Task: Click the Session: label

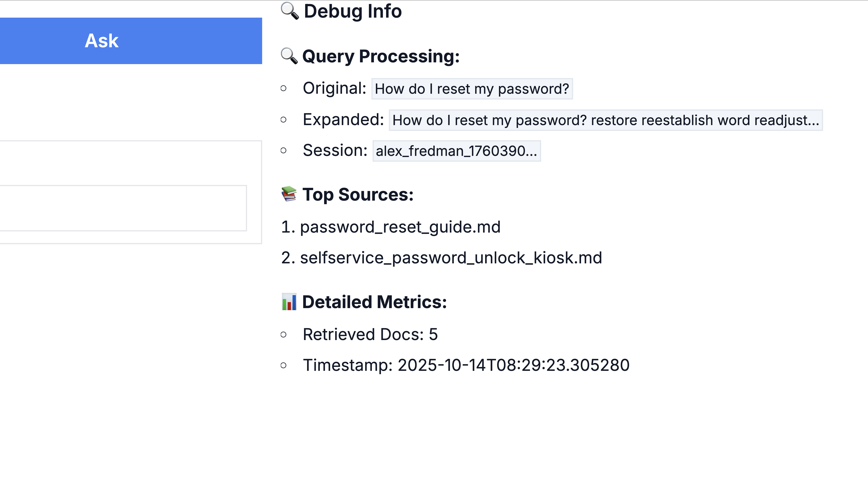Action: [335, 150]
